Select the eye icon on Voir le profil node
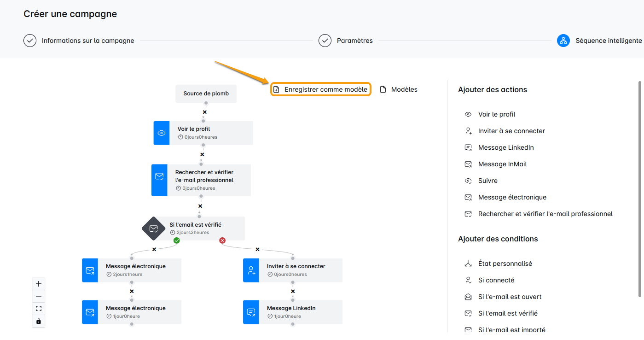644x340 pixels. [162, 133]
